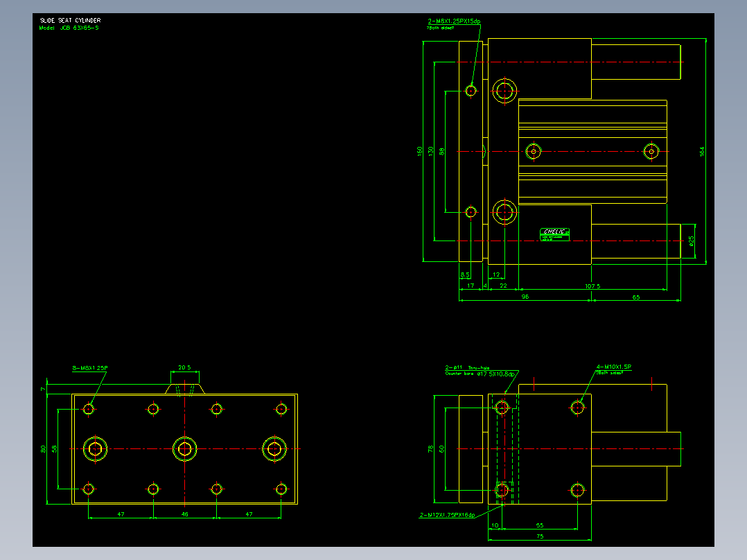Click the "78" vertical dimension
The height and width of the screenshot is (560, 747).
(431, 449)
